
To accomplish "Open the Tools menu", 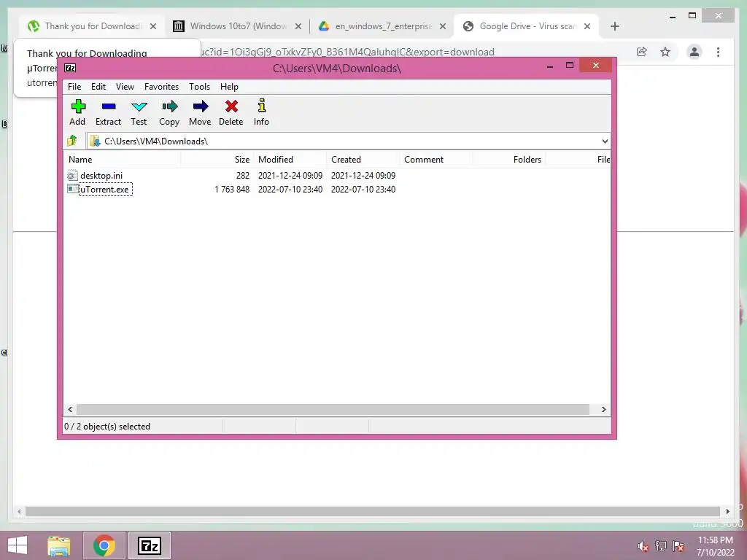I will 199,87.
